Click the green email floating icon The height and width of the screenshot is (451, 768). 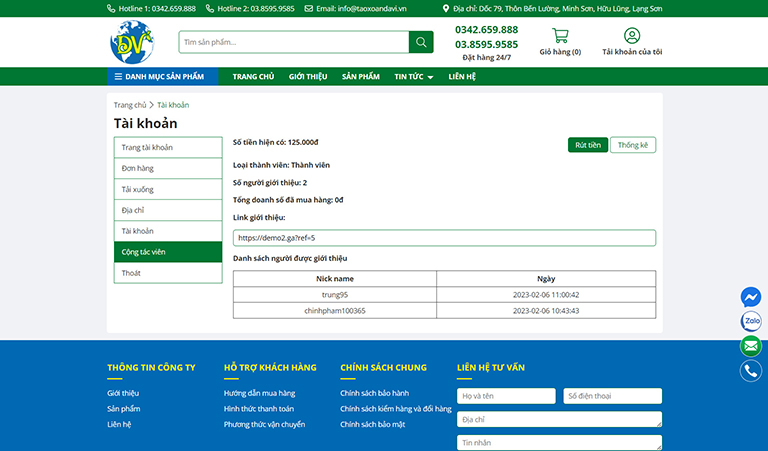tap(750, 346)
